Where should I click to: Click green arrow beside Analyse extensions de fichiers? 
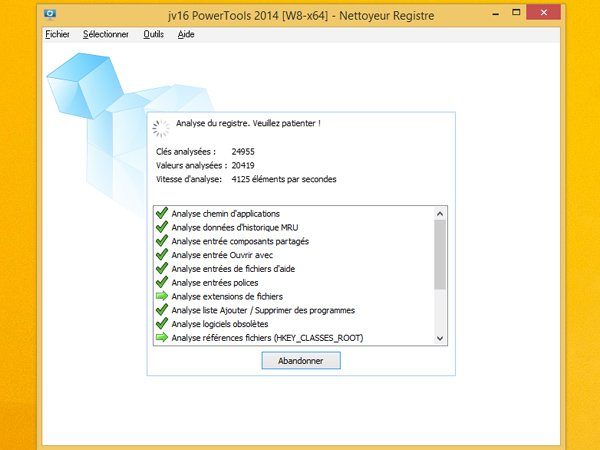pos(162,296)
